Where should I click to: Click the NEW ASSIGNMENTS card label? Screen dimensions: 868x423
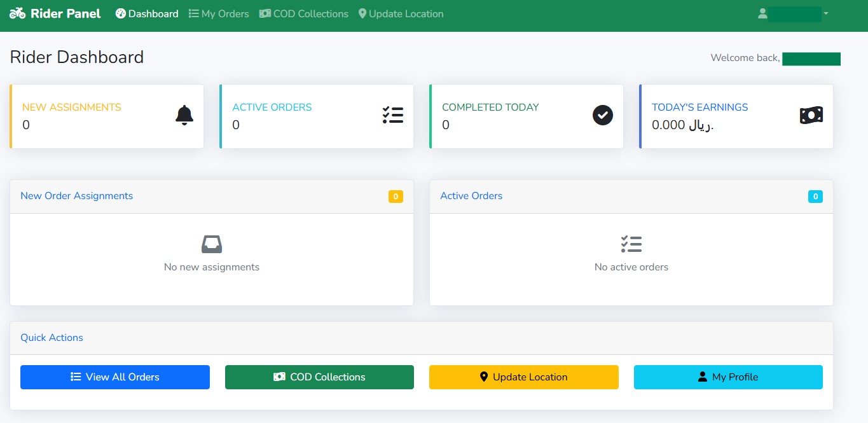pyautogui.click(x=71, y=107)
